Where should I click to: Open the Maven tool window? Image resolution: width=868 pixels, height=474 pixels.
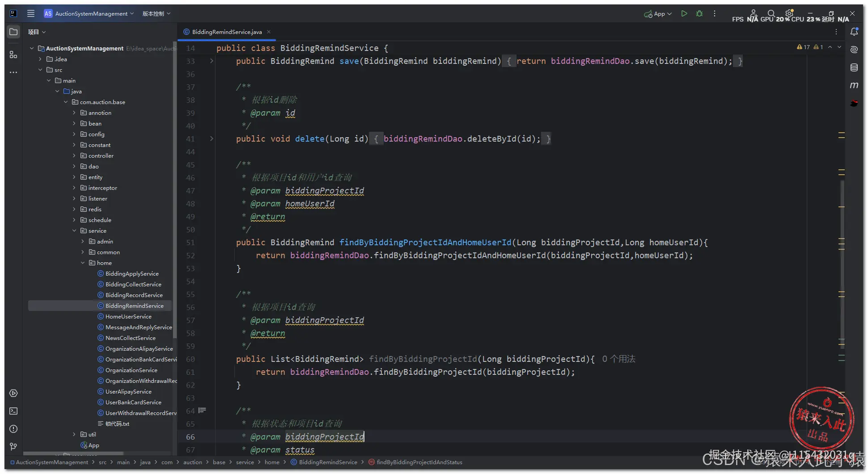pyautogui.click(x=854, y=85)
